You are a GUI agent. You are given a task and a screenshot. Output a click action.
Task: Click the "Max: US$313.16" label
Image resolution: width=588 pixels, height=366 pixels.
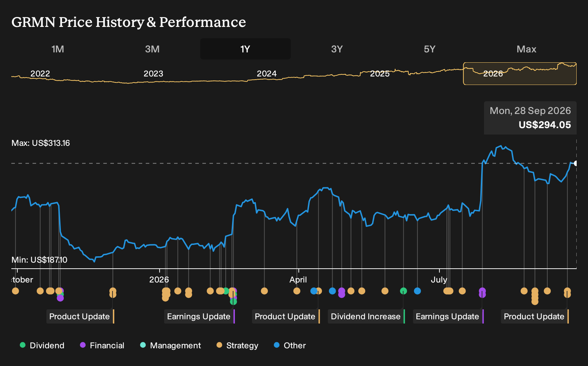(x=41, y=143)
